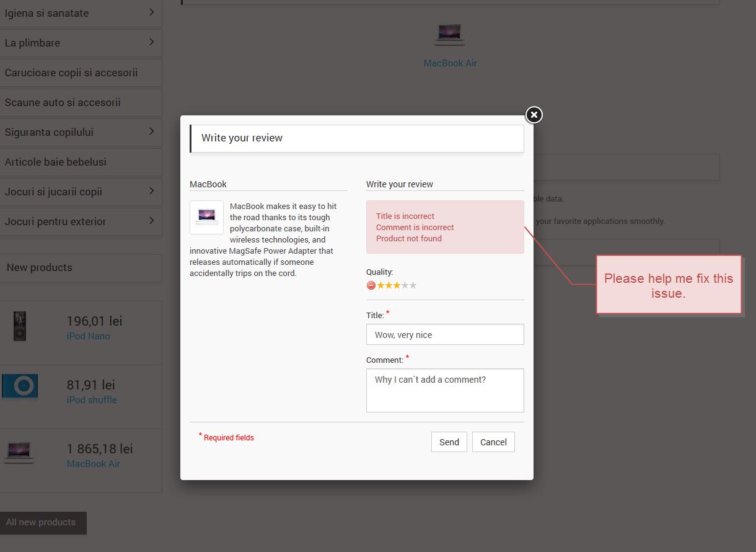This screenshot has height=552, width=756.
Task: Click the New products heading
Action: point(39,268)
